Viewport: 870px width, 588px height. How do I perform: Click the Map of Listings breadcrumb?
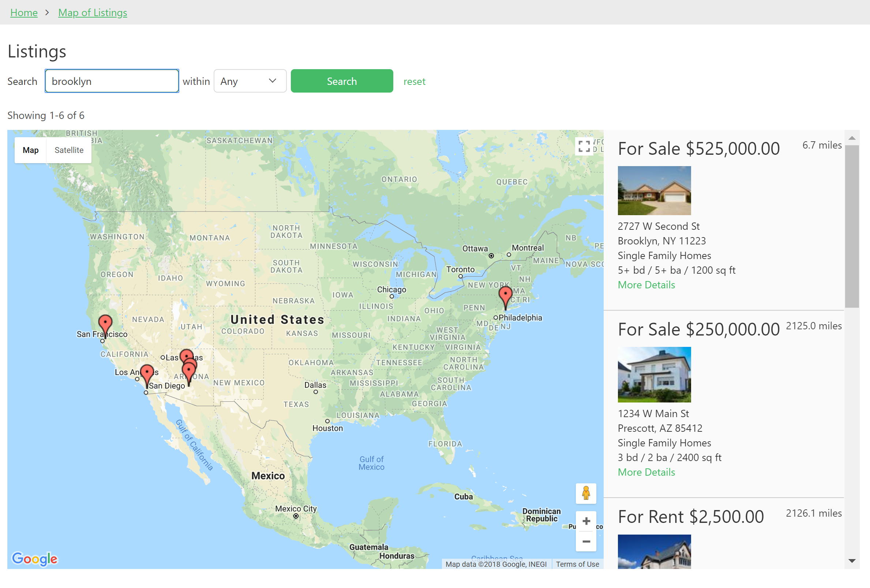coord(92,12)
